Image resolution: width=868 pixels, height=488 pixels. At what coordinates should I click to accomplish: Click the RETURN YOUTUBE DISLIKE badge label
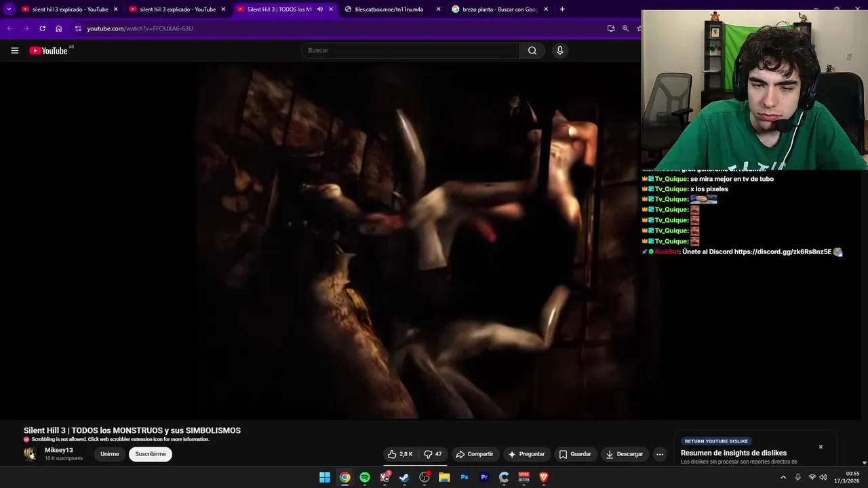(716, 441)
